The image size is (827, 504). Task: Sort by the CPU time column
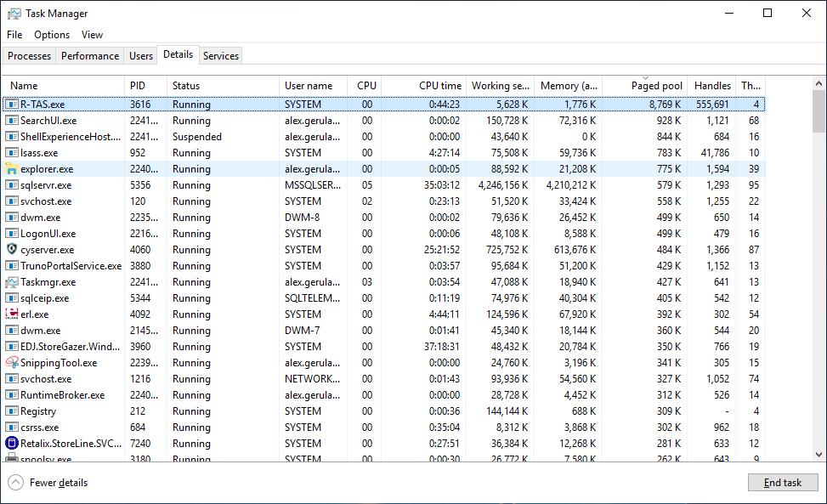(x=439, y=86)
